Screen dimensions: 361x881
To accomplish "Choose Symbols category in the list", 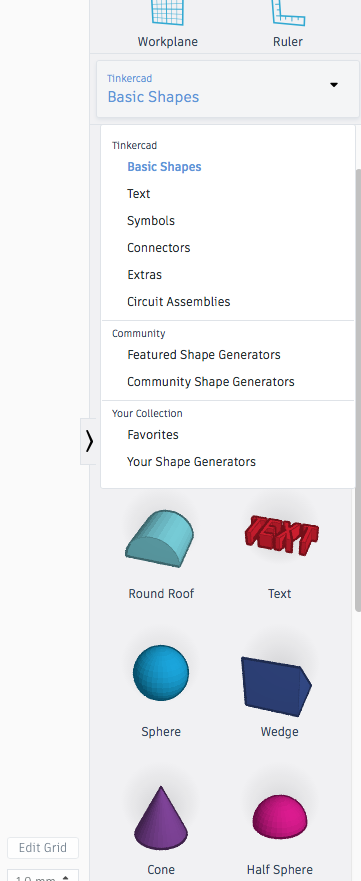I will (x=151, y=221).
